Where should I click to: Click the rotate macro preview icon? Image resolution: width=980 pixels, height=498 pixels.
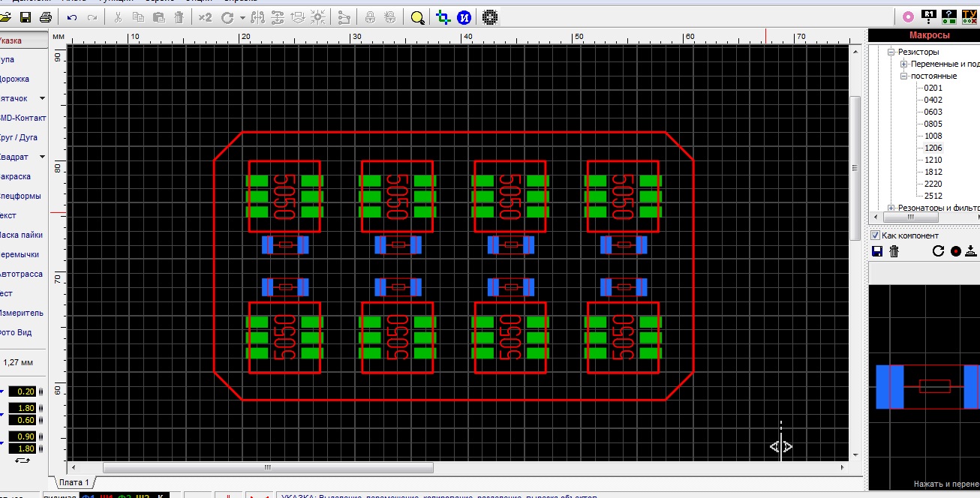coord(938,251)
